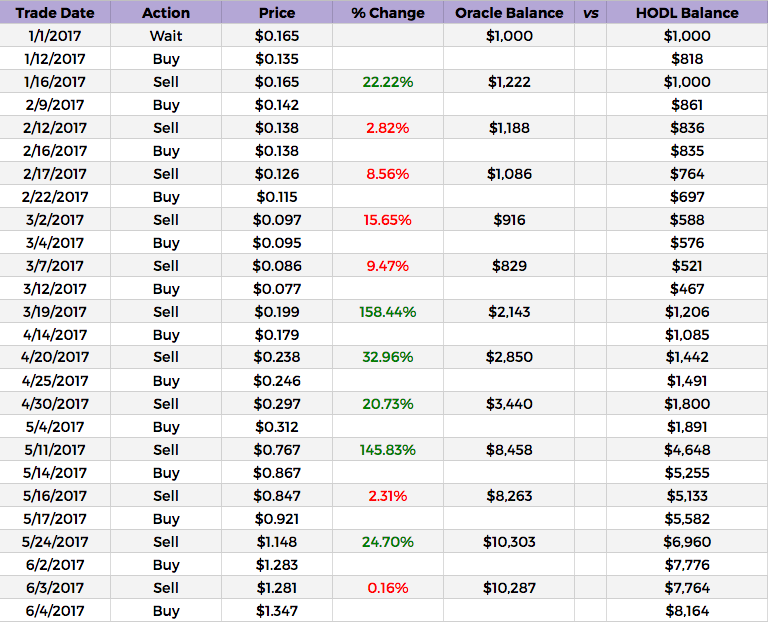Click the 2.31% change cell
Viewport: 768px width, 622px height.
[388, 496]
